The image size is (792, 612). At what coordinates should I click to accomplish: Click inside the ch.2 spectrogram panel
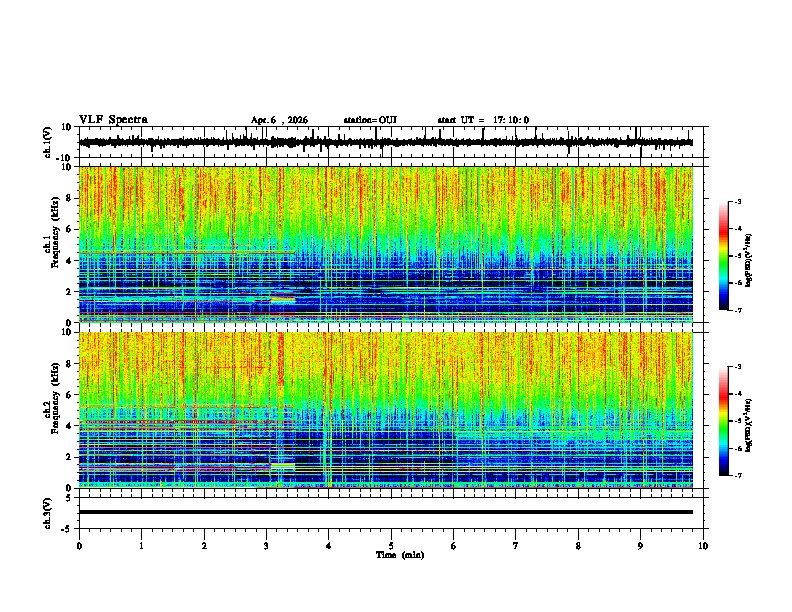386,410
